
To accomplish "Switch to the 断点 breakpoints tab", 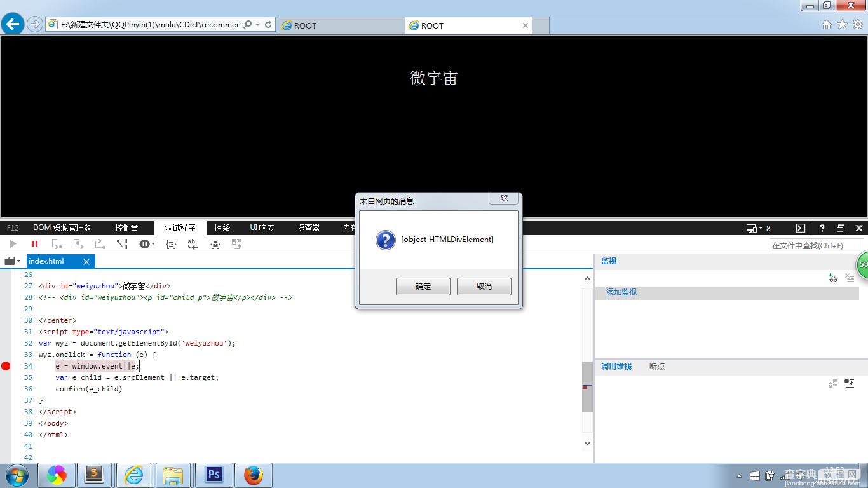I will [x=657, y=367].
